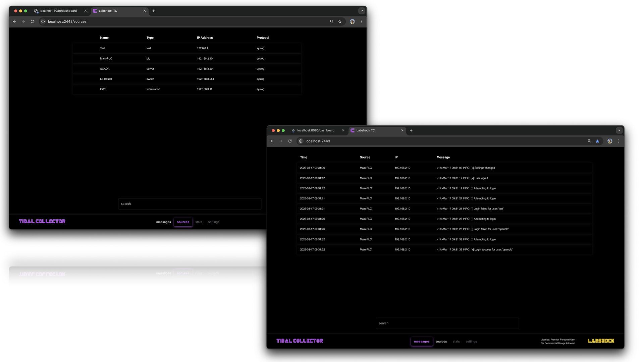Select Main-PLC source row
The height and width of the screenshot is (362, 644).
[x=187, y=59]
